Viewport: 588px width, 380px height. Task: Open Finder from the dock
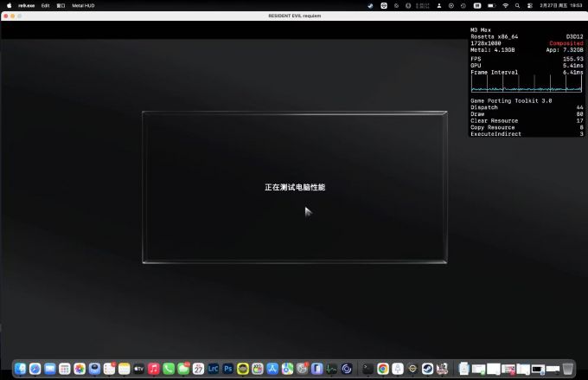pyautogui.click(x=20, y=369)
